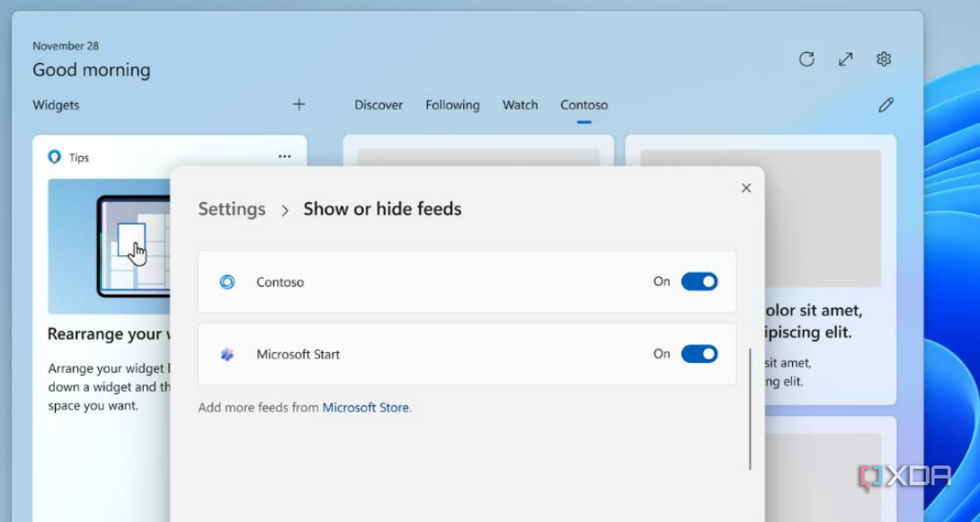Switch to the Following tab
This screenshot has width=980, height=522.
coord(452,105)
